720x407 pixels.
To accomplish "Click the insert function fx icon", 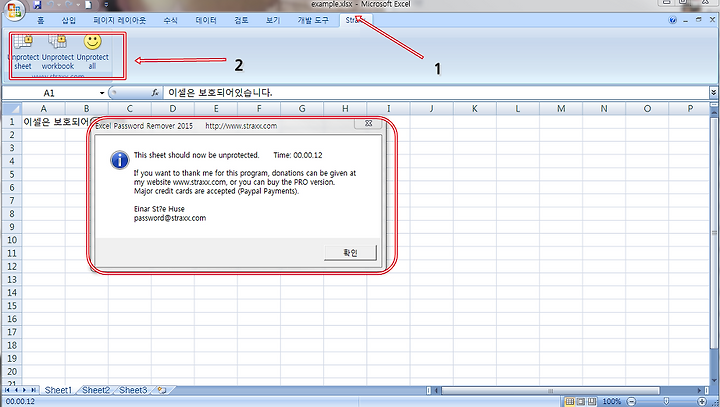I will click(155, 93).
